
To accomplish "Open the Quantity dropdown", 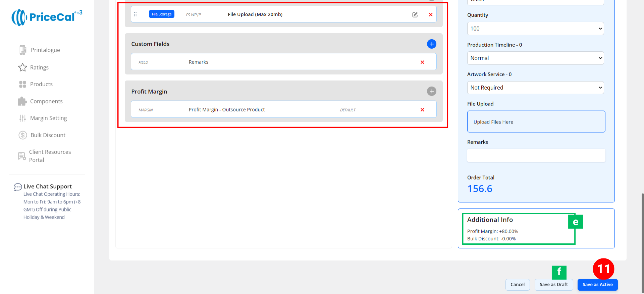I will [535, 29].
